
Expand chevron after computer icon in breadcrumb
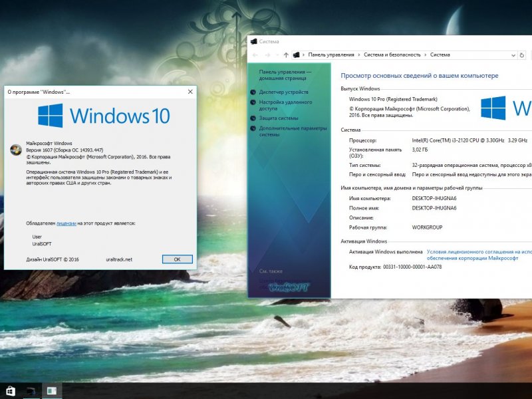pyautogui.click(x=303, y=55)
